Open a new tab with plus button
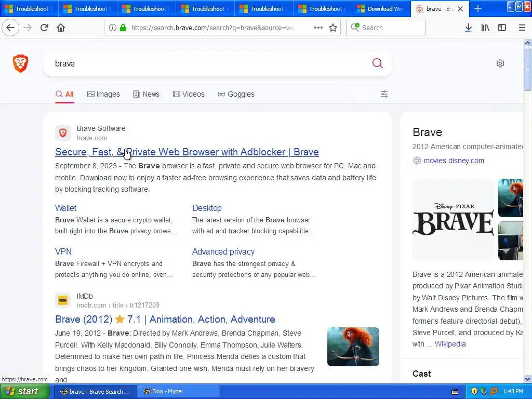The image size is (532, 399). tap(478, 8)
